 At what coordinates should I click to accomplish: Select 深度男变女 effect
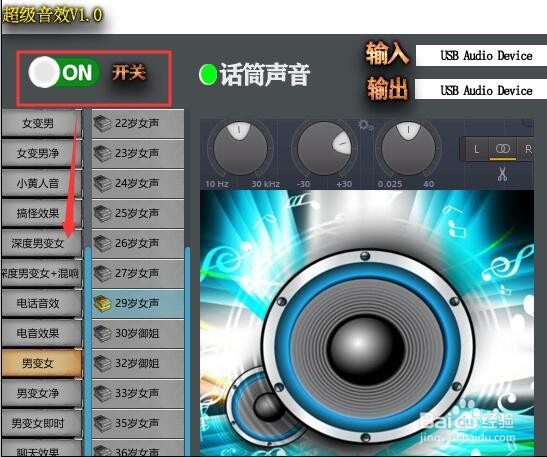[41, 243]
